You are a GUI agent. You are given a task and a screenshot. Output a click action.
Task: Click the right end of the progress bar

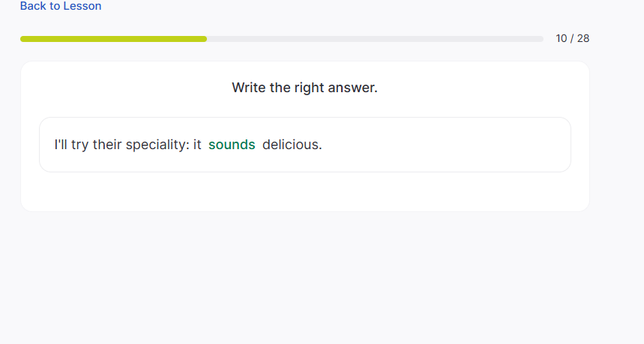[x=541, y=39]
